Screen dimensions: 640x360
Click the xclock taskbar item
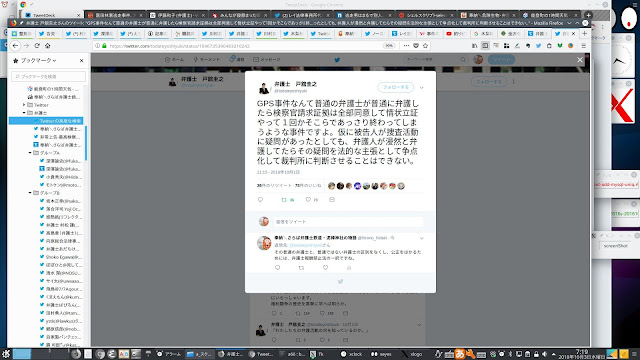coord(351,354)
